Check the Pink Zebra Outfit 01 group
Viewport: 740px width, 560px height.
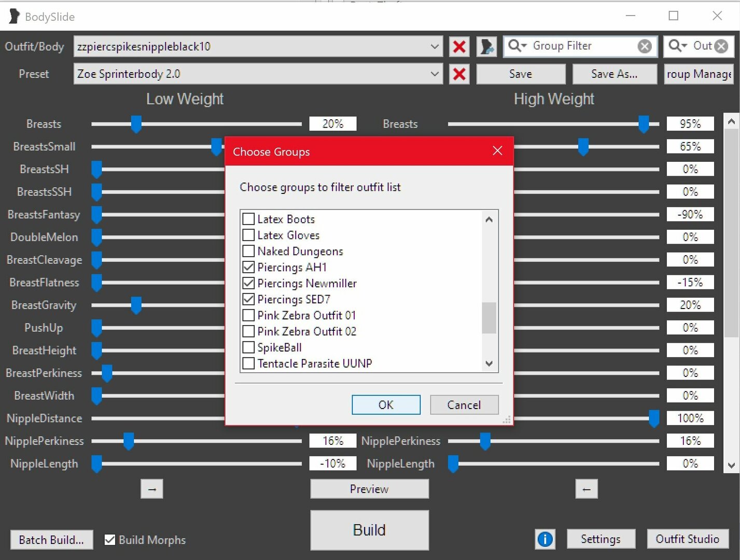coord(249,316)
